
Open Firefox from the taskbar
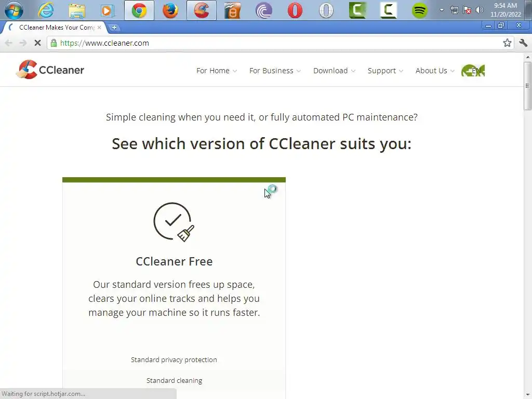170,10
